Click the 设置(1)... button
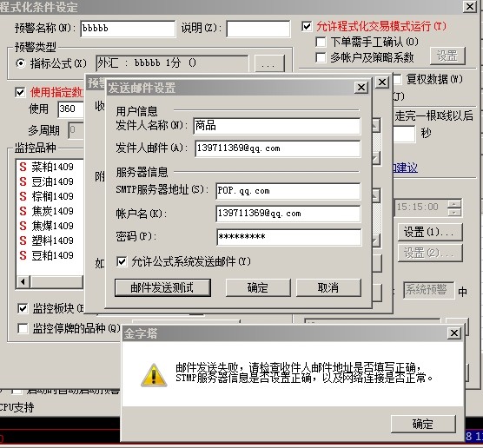 (x=430, y=232)
